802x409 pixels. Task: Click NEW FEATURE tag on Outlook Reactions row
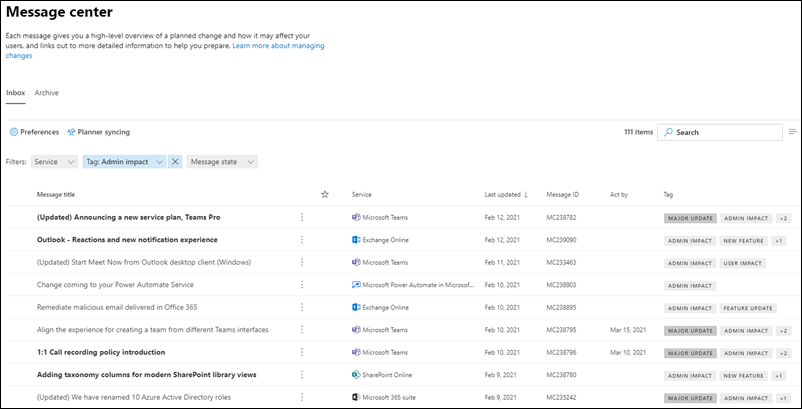click(x=744, y=241)
